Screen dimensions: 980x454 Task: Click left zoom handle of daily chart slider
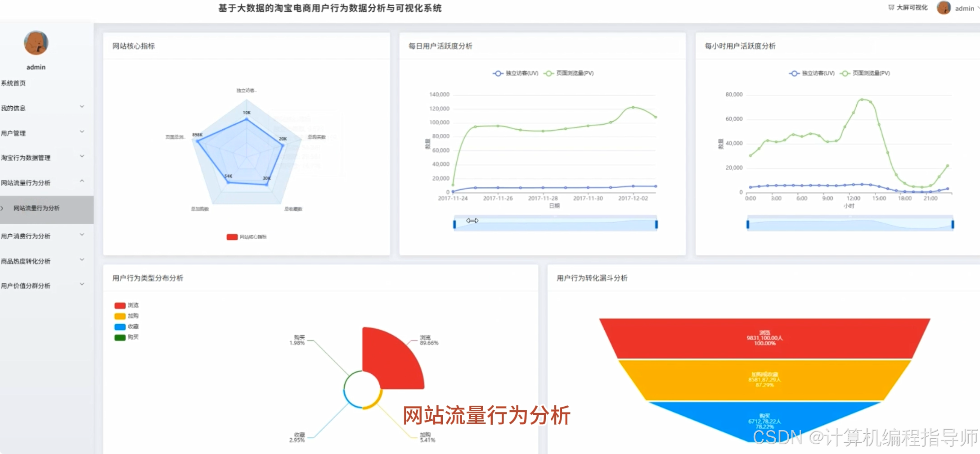pos(454,224)
